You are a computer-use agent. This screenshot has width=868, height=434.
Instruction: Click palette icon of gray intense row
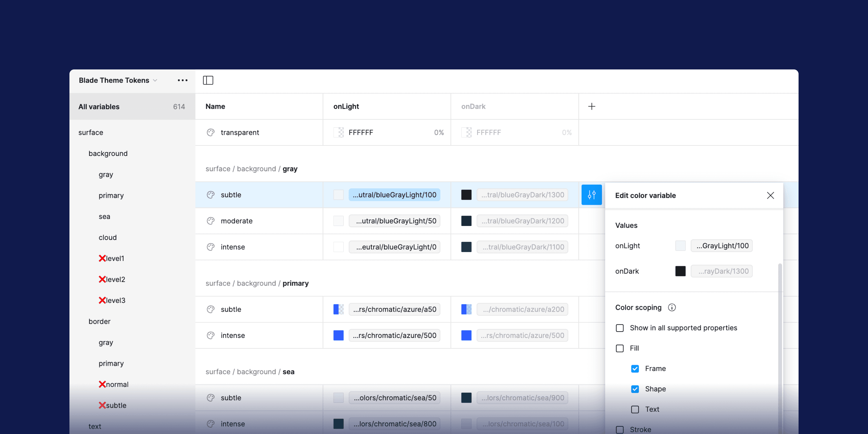click(x=211, y=247)
